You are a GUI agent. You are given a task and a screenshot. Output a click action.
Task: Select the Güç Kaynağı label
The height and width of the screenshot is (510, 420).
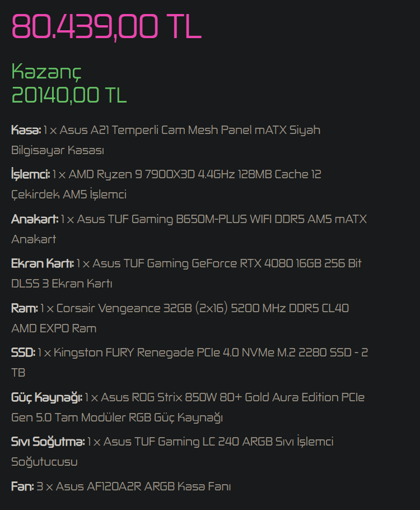point(47,397)
